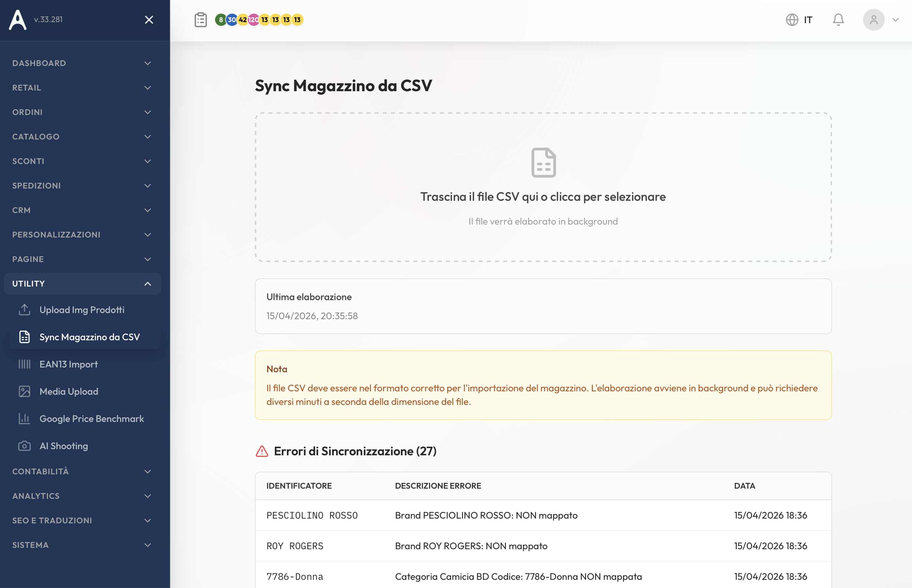Click version label v.33.281
The height and width of the screenshot is (588, 912).
(x=48, y=19)
